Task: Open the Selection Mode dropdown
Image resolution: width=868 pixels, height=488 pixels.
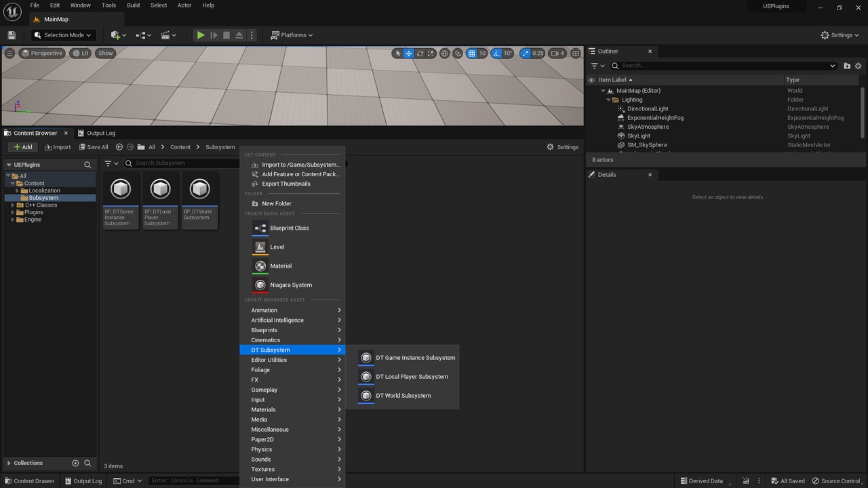Action: 63,35
